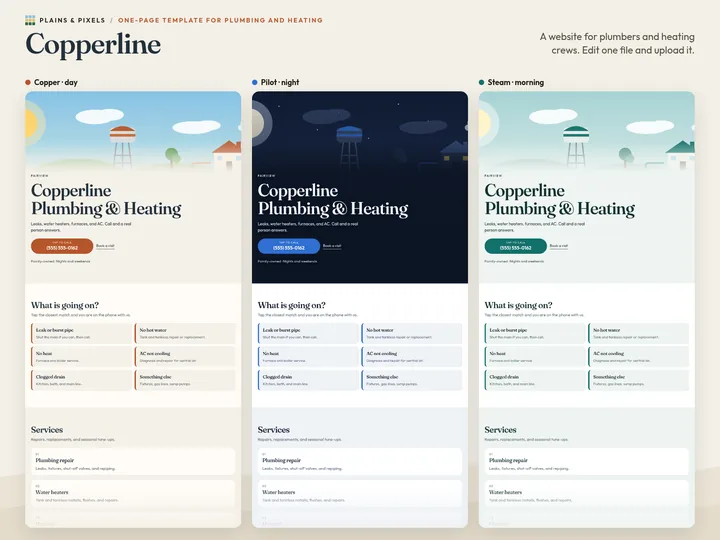
Task: Click What is going on? heading in Copper preview
Action: [65, 305]
